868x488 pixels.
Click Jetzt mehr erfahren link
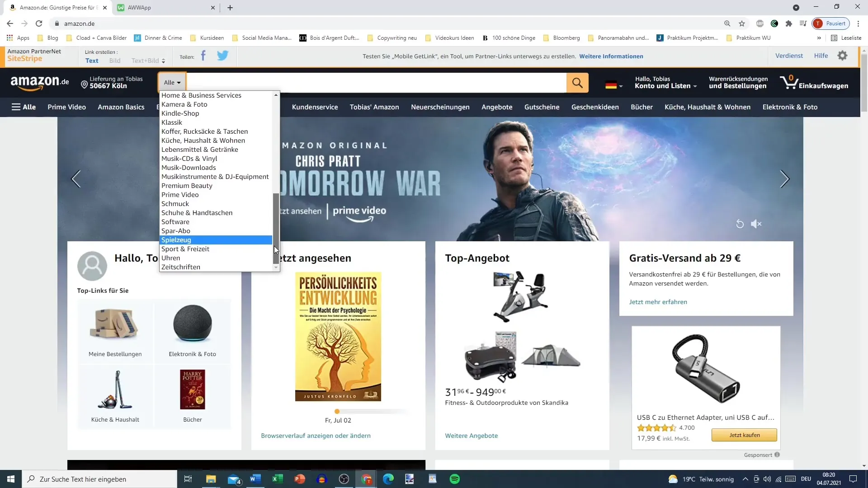click(658, 302)
